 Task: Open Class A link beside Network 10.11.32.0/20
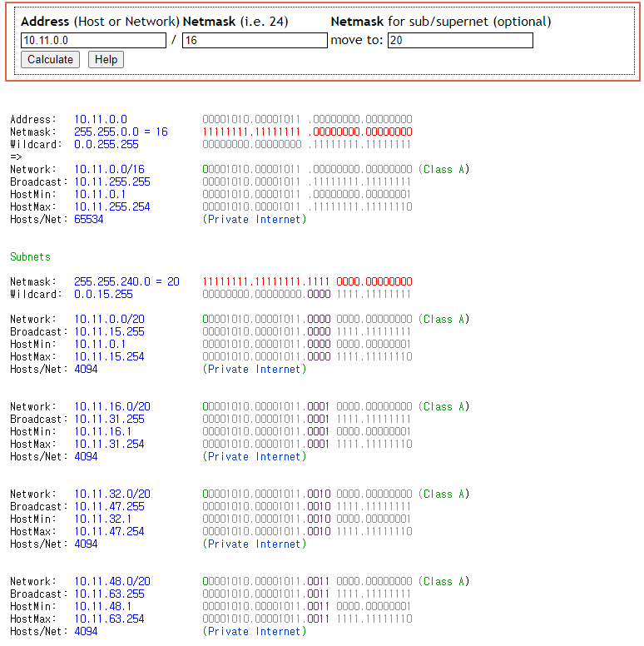click(x=443, y=494)
